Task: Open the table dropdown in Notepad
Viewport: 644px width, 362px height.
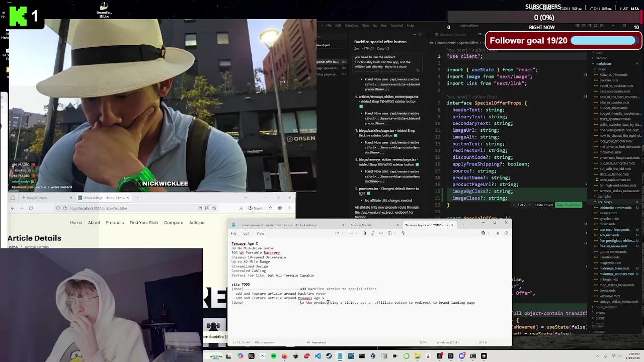Action: click(391, 233)
